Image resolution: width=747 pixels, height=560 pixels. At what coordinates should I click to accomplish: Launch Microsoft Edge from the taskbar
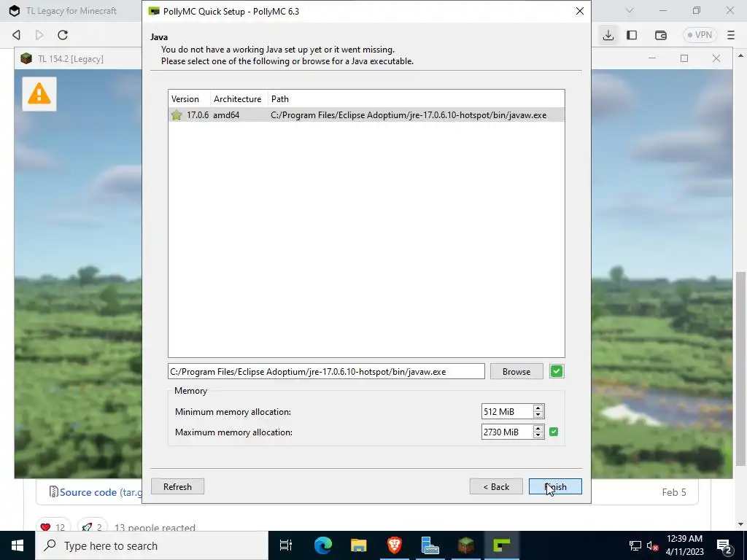tap(322, 545)
